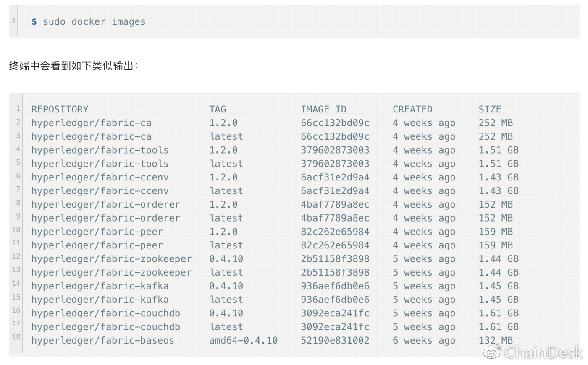Click line number 14 in the output listing
Viewport: 588px width, 365px height.
[x=16, y=283]
